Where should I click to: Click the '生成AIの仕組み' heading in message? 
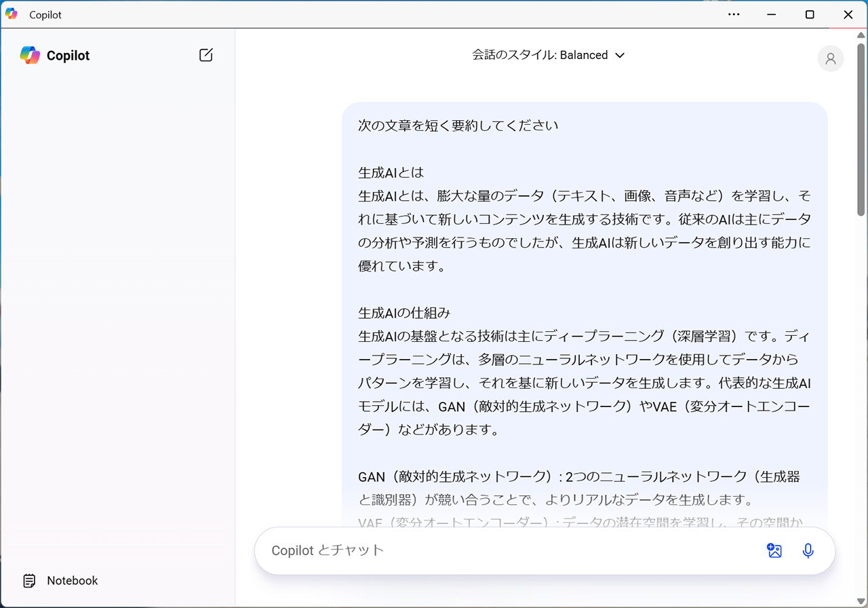pos(404,313)
